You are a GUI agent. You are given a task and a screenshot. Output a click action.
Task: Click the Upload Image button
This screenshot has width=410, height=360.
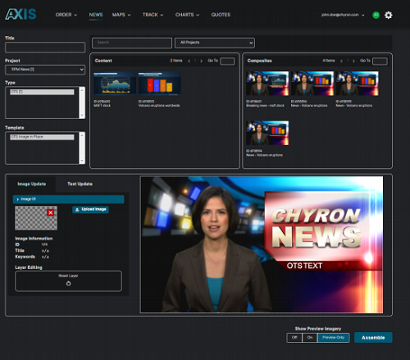(x=90, y=209)
